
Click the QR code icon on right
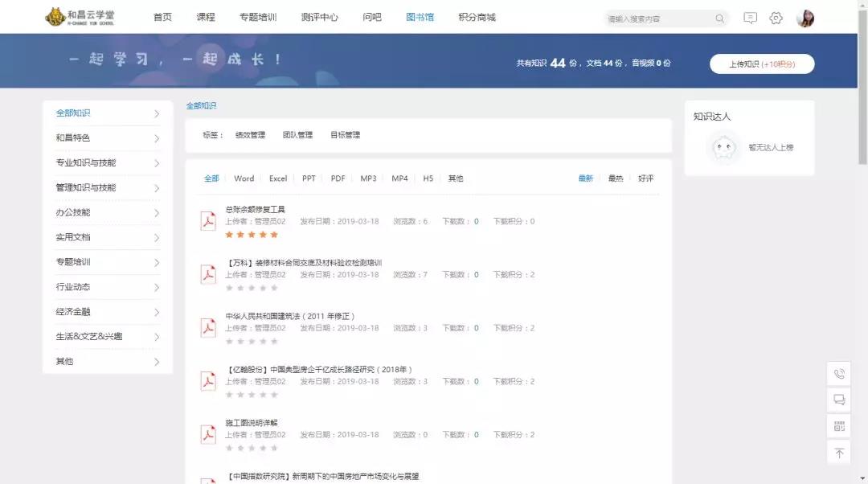(839, 426)
